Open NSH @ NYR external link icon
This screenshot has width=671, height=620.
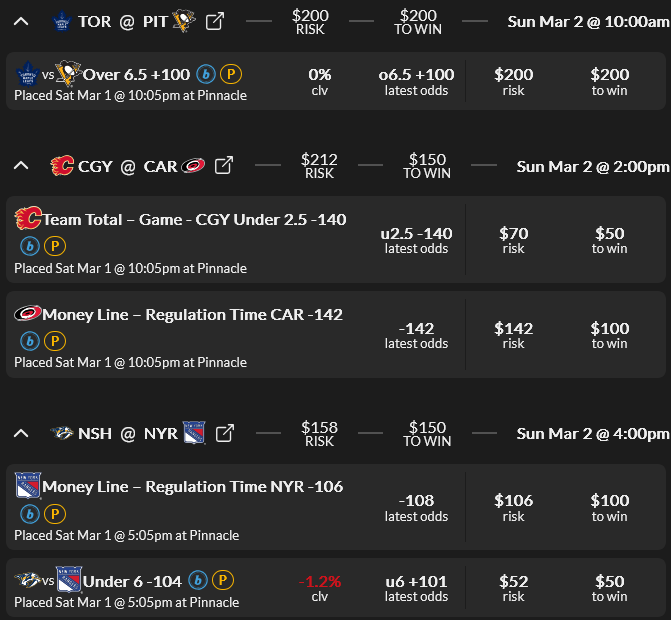click(x=225, y=433)
